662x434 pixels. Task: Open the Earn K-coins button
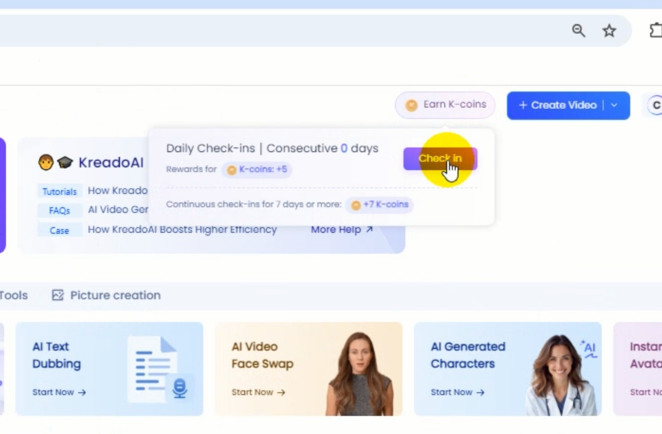pyautogui.click(x=445, y=105)
